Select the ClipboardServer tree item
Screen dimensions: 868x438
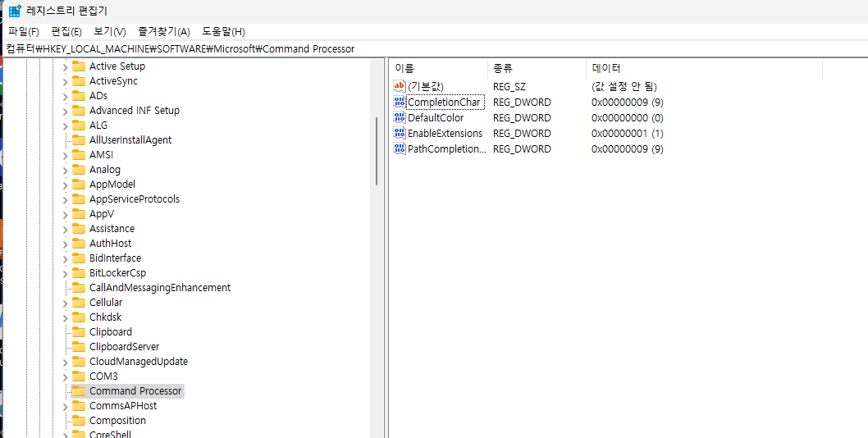[125, 347]
